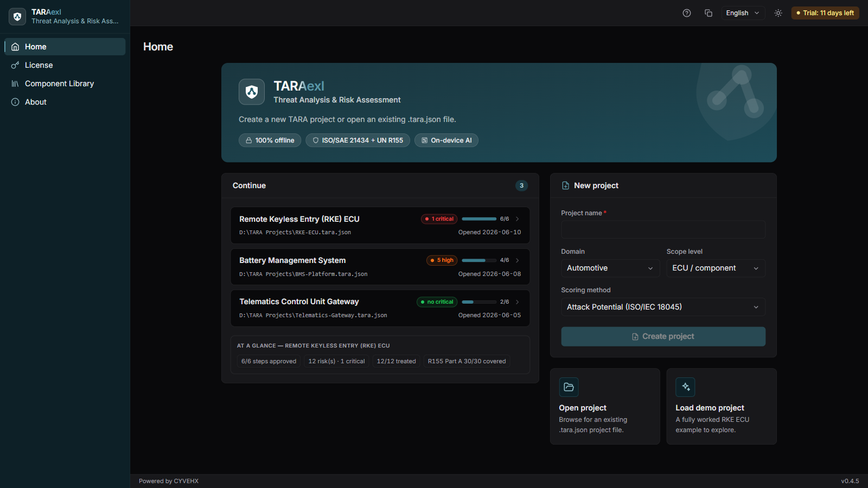
Task: Click Battery Management 4/6 progress bar
Action: [x=479, y=260]
